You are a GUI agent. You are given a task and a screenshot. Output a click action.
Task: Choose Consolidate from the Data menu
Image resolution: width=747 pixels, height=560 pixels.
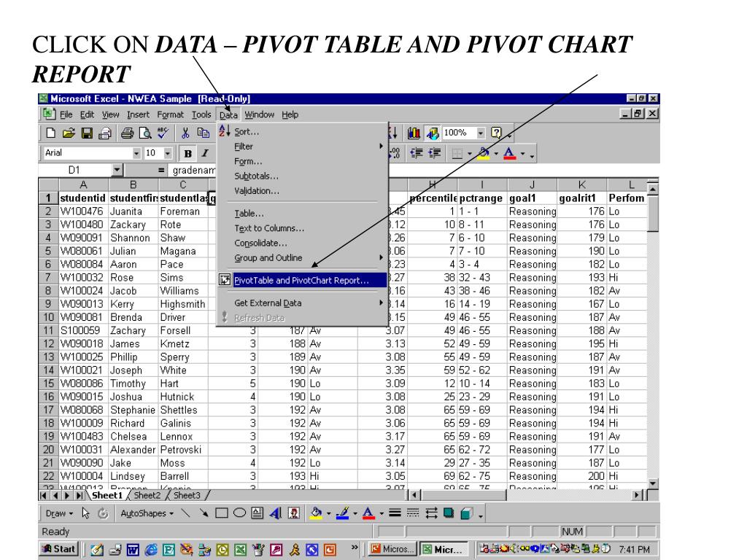(302, 243)
